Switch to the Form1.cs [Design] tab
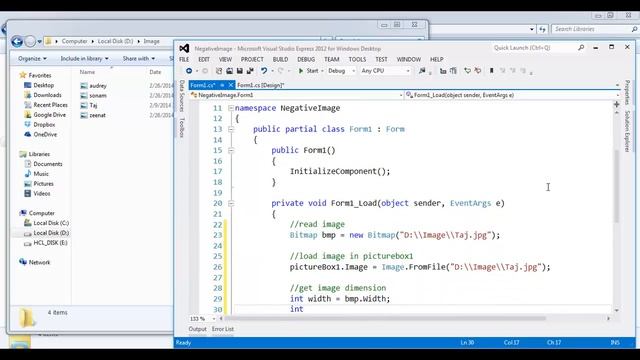 [x=260, y=85]
